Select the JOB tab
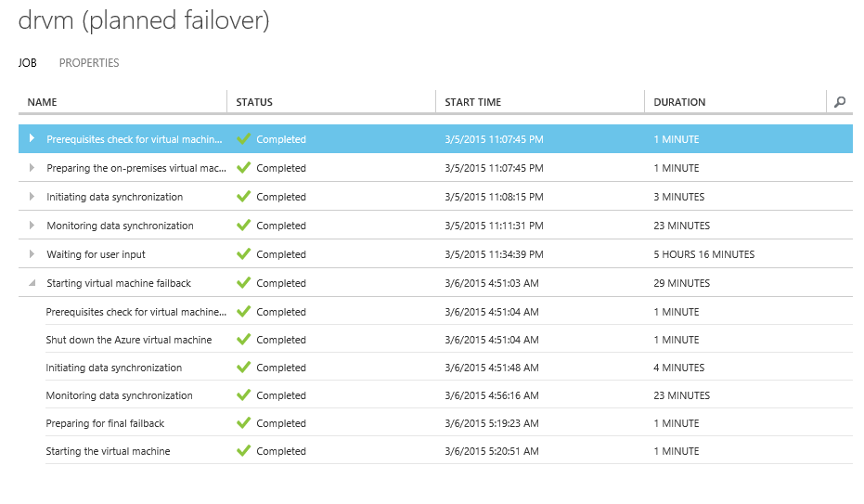The width and height of the screenshot is (864, 504). pyautogui.click(x=27, y=63)
